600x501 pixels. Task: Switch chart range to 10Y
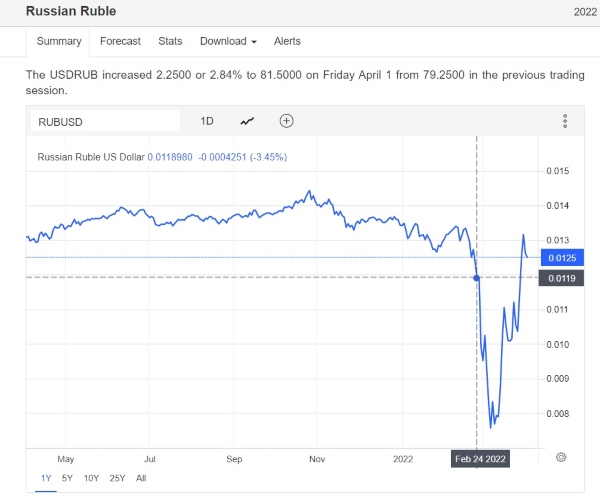point(91,478)
